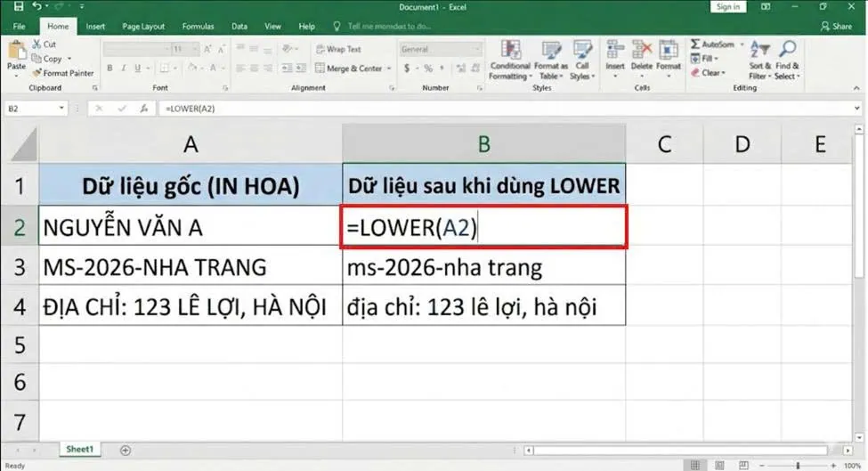Switch to the Data tab
The height and width of the screenshot is (471, 868).
pyautogui.click(x=239, y=26)
